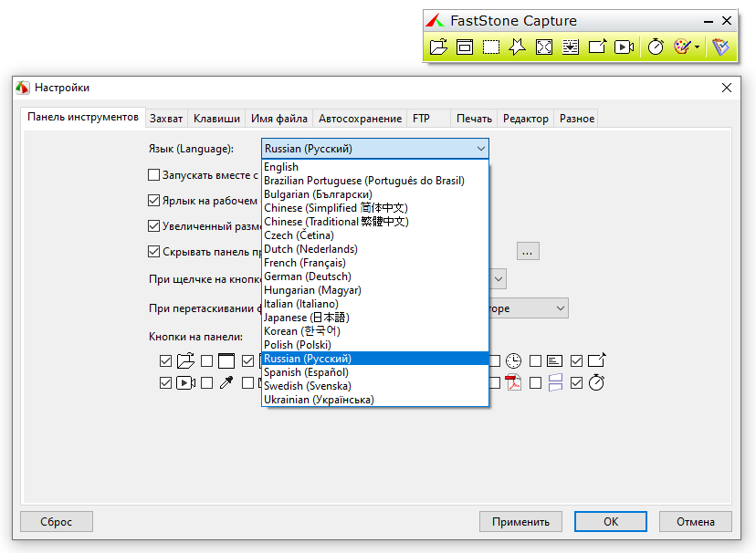Select Chinese Simplified language option
Image resolution: width=756 pixels, height=553 pixels.
coord(375,208)
